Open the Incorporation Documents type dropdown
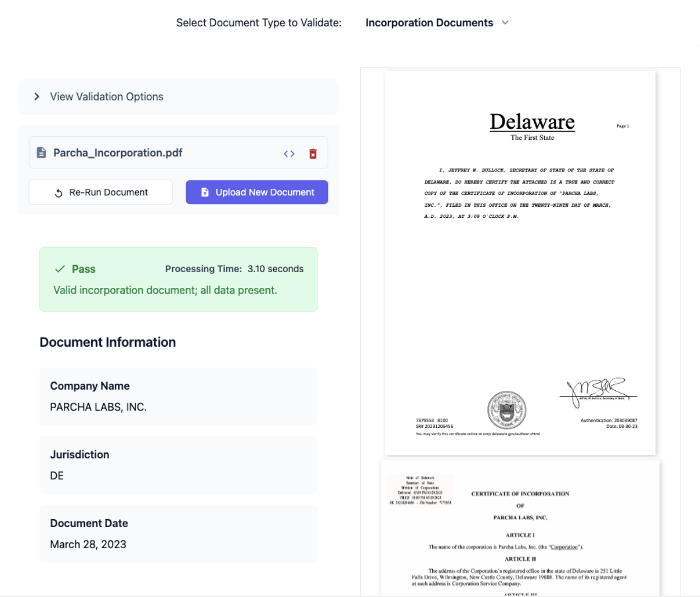700x597 pixels. (437, 23)
